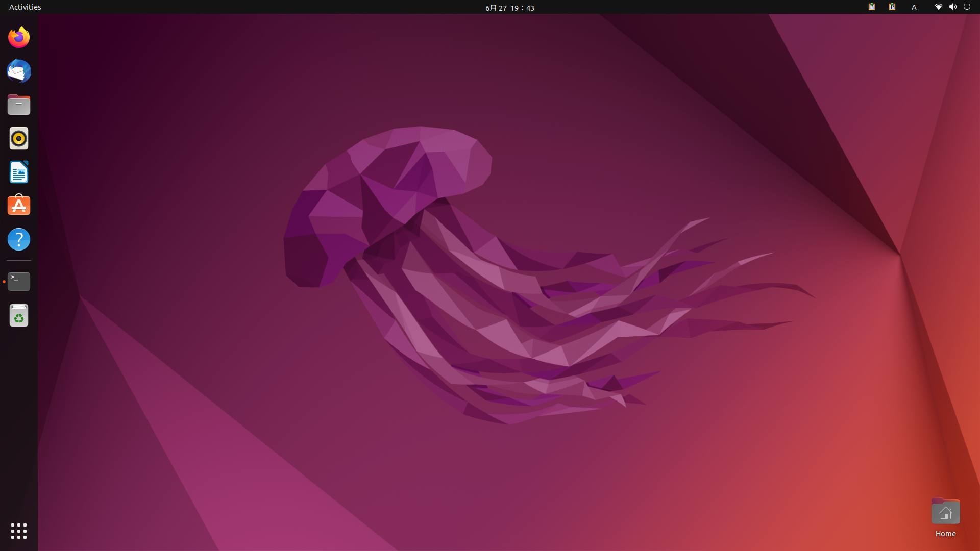Select the Home folder on desktop
Viewport: 980px width, 551px height.
tap(945, 512)
